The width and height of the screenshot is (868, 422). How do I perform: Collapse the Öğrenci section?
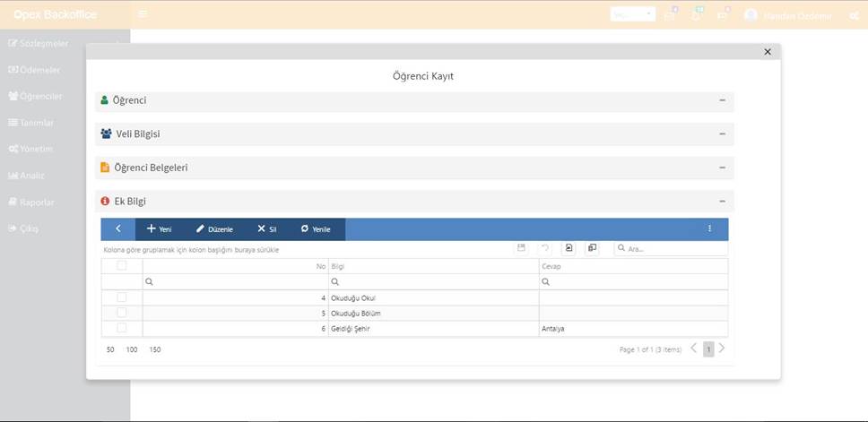(722, 100)
